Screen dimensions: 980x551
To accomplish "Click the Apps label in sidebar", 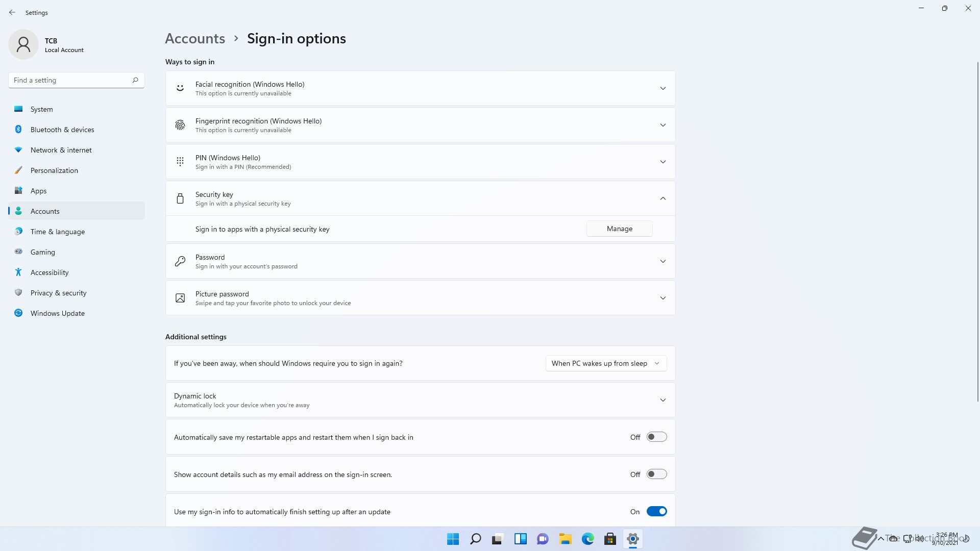I will [38, 191].
